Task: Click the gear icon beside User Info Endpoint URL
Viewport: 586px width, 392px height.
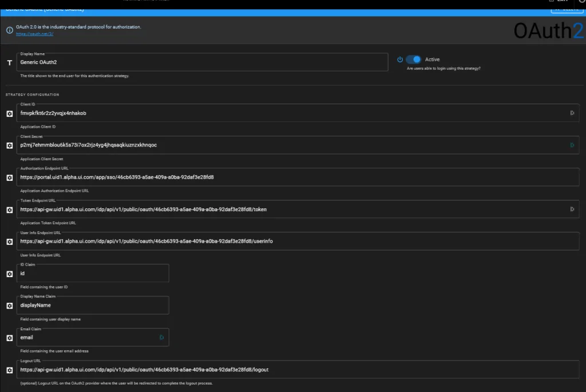Action: [x=10, y=241]
